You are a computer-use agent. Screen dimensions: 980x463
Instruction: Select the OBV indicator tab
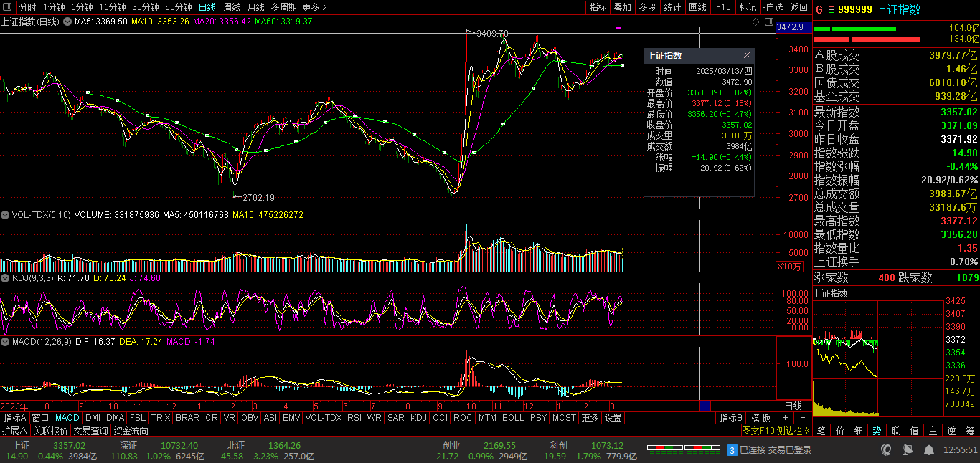[250, 418]
